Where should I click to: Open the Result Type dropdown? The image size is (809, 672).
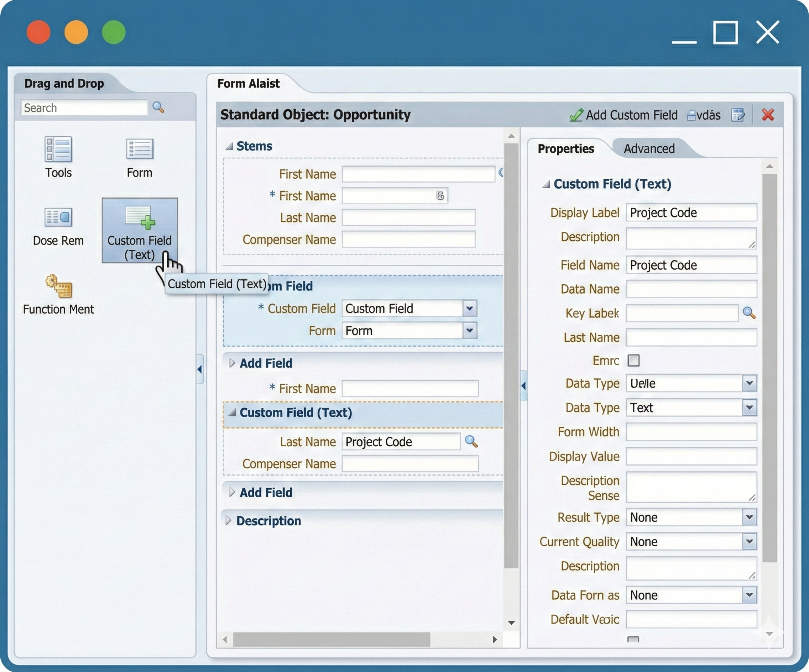tap(749, 517)
